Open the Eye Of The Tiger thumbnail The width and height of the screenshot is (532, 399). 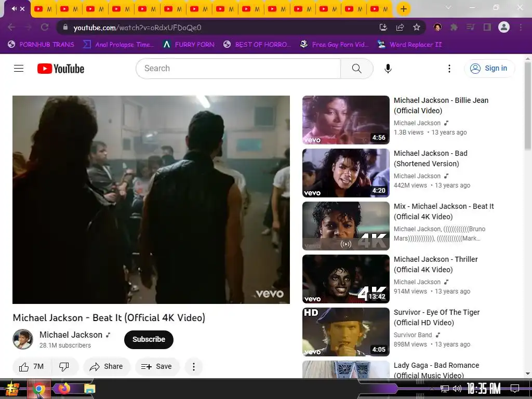click(345, 332)
